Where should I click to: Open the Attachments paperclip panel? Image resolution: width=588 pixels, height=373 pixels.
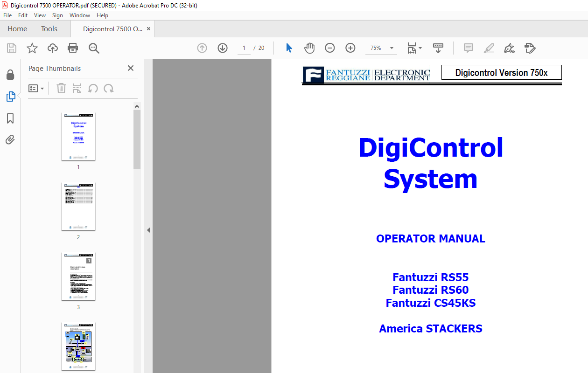point(10,140)
